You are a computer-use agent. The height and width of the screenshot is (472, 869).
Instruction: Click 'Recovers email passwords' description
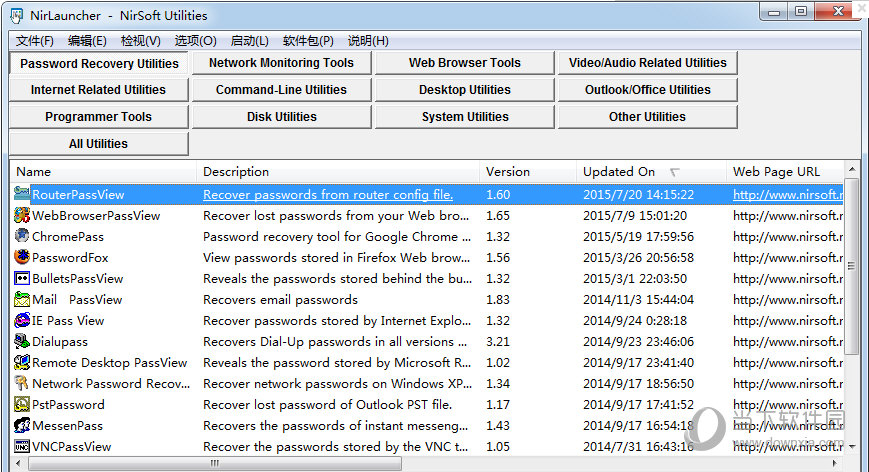click(x=280, y=300)
